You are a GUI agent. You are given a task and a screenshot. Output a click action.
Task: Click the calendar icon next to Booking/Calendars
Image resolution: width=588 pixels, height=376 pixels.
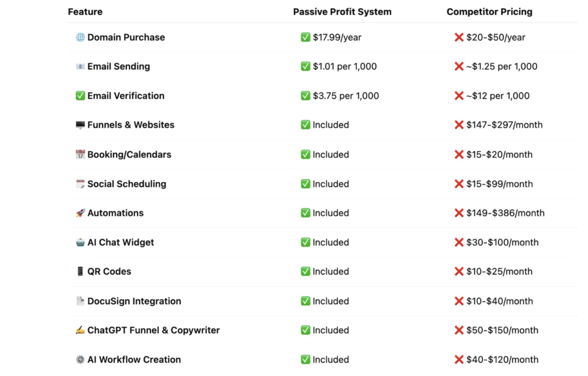[x=80, y=155]
